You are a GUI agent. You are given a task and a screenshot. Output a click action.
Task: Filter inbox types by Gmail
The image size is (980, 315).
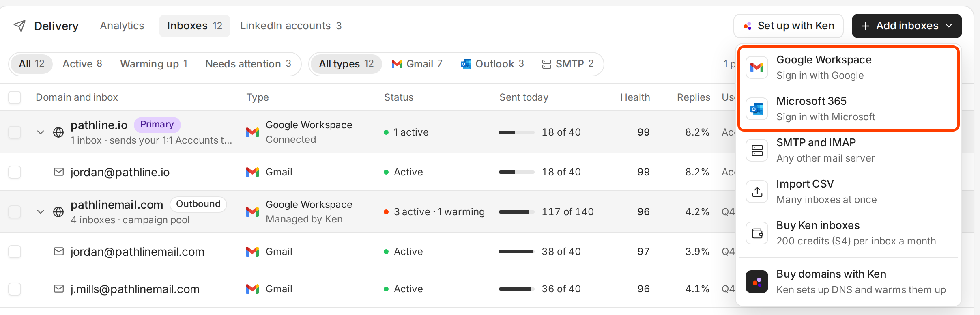point(417,64)
